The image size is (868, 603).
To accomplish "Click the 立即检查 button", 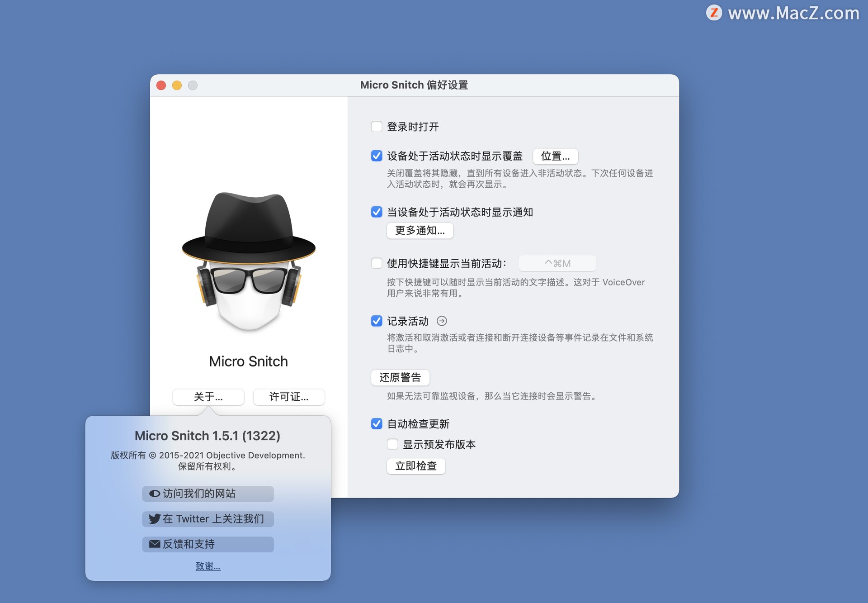I will [416, 465].
